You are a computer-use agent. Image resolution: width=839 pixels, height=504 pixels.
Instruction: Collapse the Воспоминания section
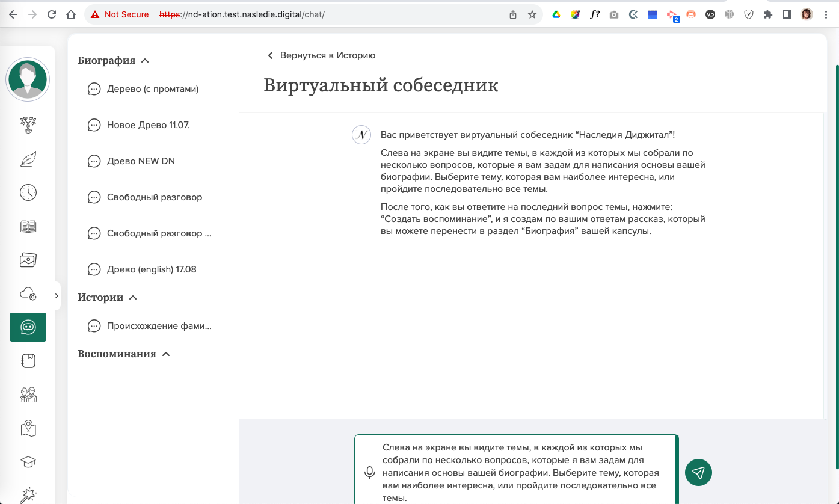[166, 354]
